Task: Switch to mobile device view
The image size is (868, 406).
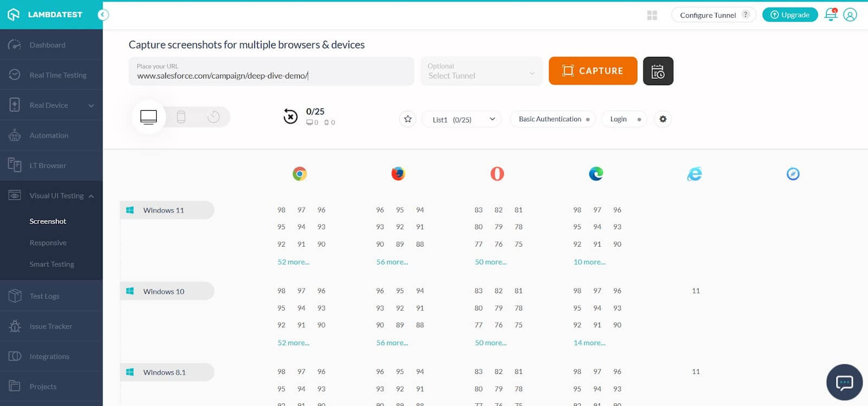Action: [x=181, y=117]
